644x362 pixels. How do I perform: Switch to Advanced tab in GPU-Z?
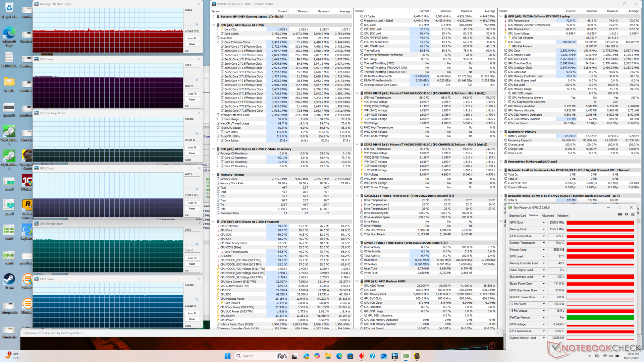(x=547, y=216)
